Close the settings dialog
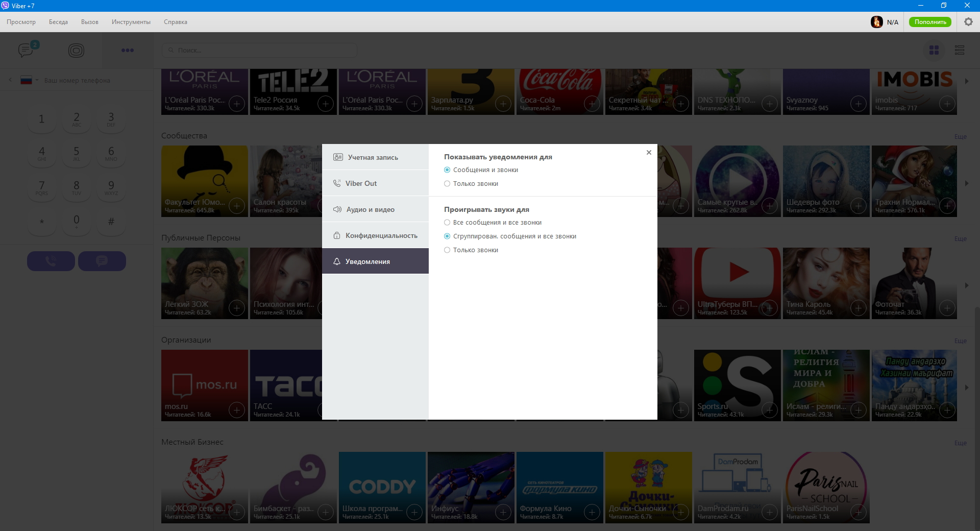This screenshot has height=531, width=980. pyautogui.click(x=649, y=152)
